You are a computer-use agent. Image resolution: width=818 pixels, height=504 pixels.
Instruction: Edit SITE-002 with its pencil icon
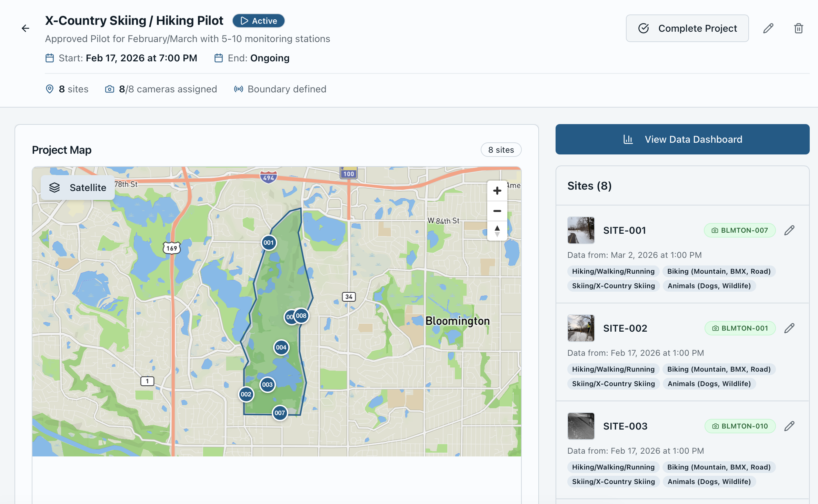[x=790, y=328]
